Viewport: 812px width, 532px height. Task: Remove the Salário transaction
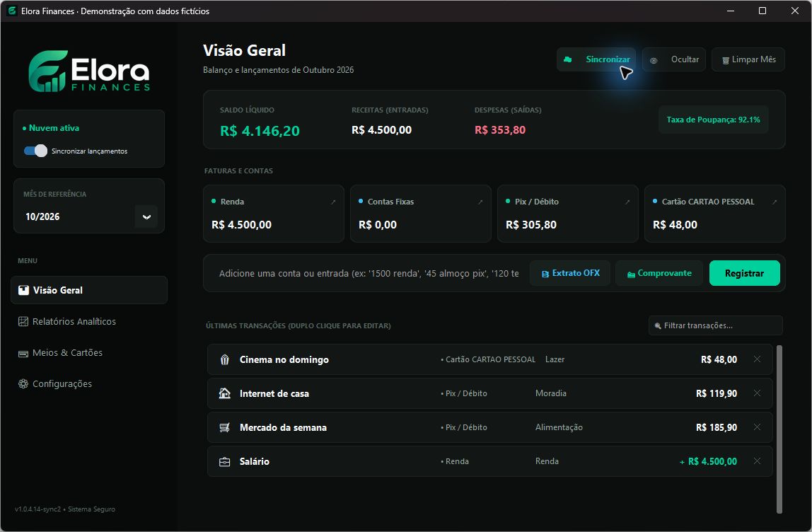(757, 461)
